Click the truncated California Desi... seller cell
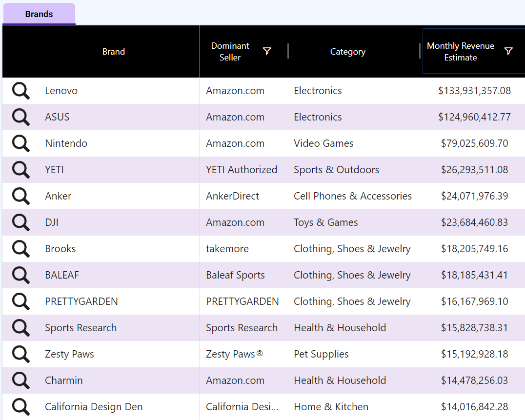Viewport: 525px width, 420px height. coord(242,407)
